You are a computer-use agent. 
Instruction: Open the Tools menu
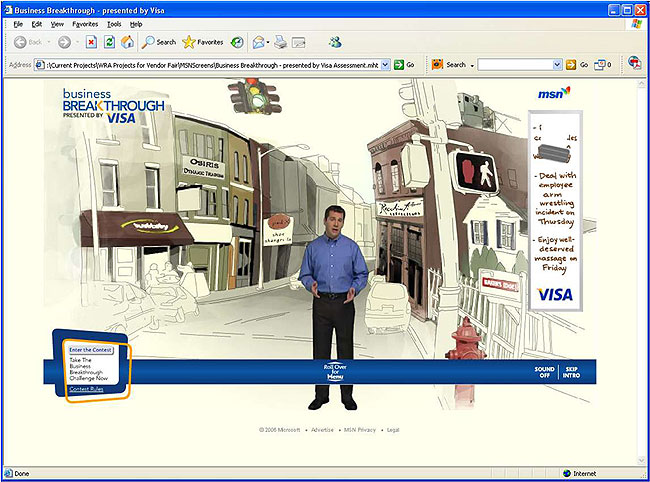[x=114, y=24]
